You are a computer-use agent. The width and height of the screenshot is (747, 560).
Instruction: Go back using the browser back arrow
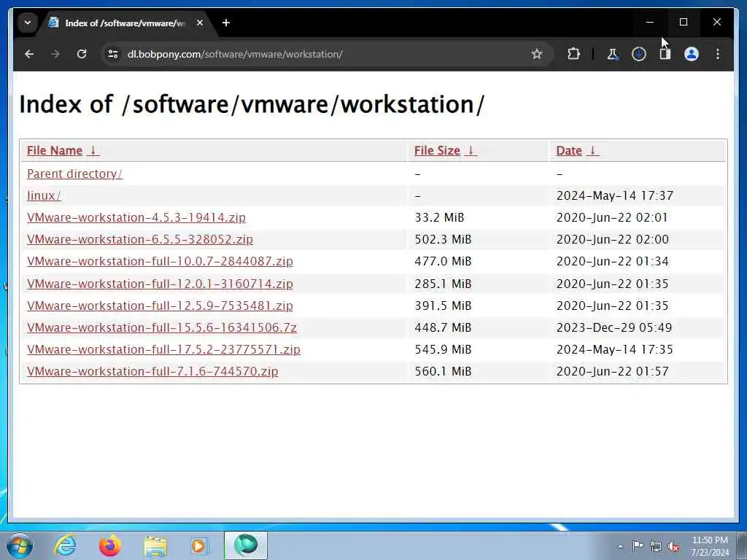tap(29, 54)
